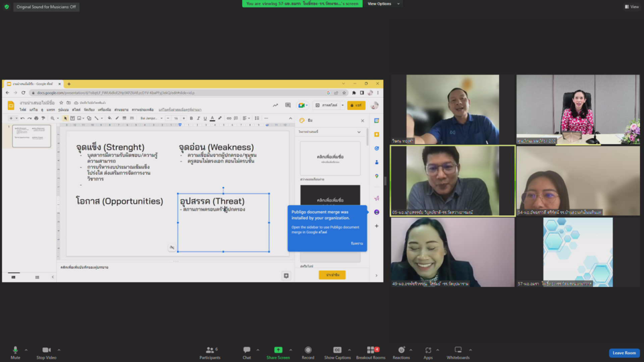This screenshot has width=644, height=362.
Task: Choose the Select arrow cursor tool
Action: click(x=65, y=118)
